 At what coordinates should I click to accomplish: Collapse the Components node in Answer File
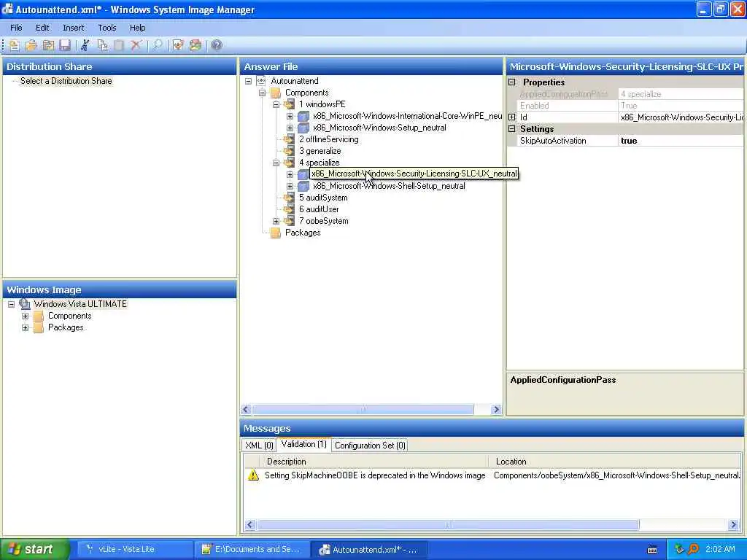(x=262, y=93)
